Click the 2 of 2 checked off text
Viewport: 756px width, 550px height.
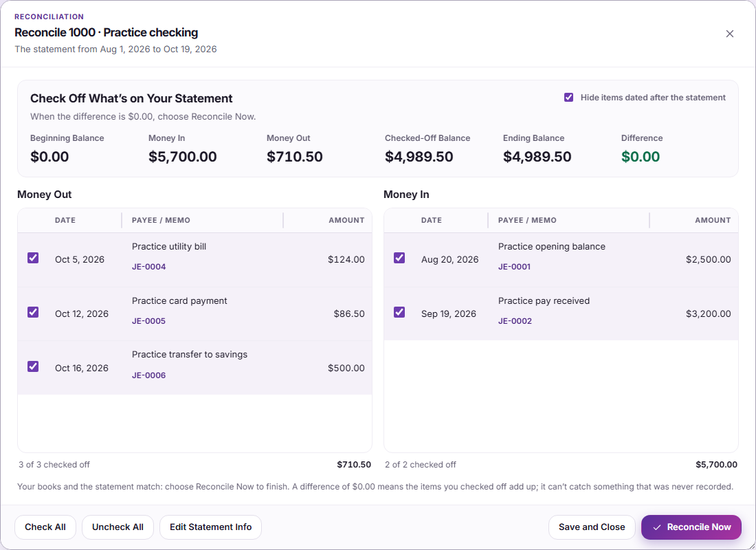(421, 465)
